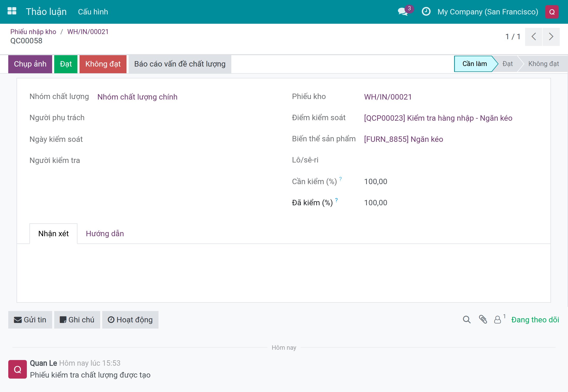Select Không đạt stage in status bar

[x=543, y=64]
